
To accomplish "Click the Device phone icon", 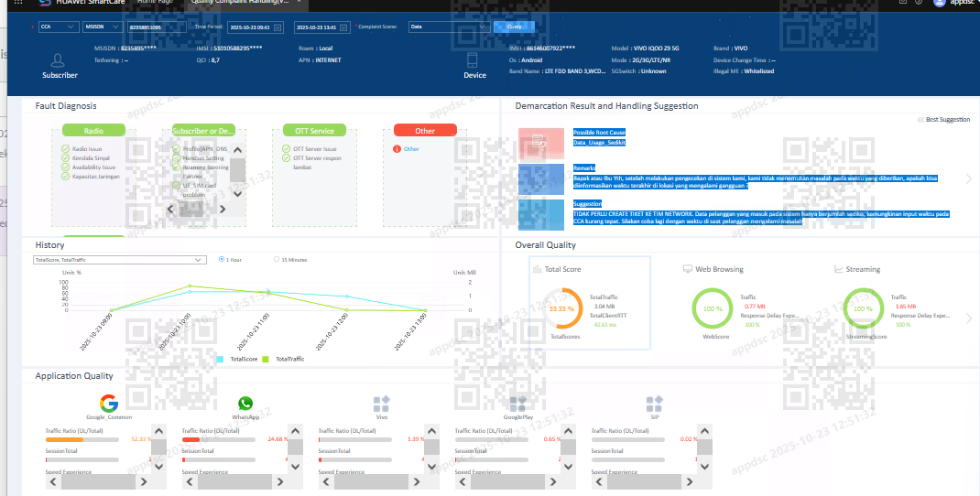I will coord(472,60).
